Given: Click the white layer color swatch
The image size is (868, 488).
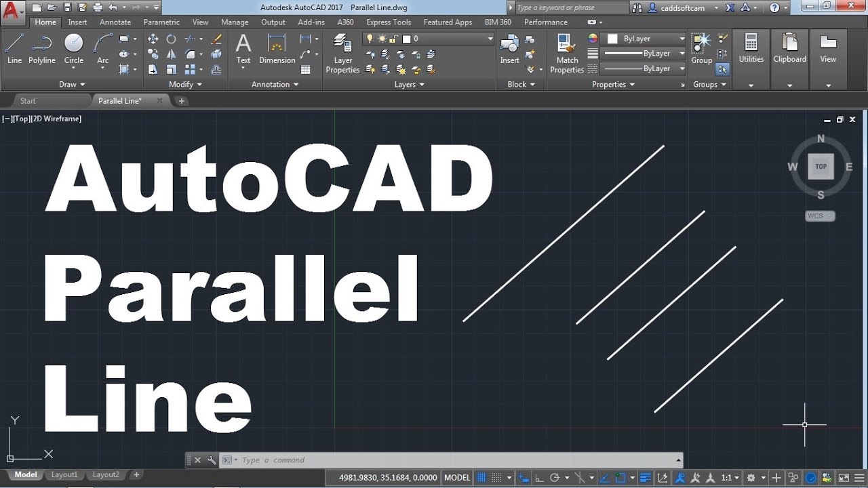Looking at the screenshot, I should point(406,39).
